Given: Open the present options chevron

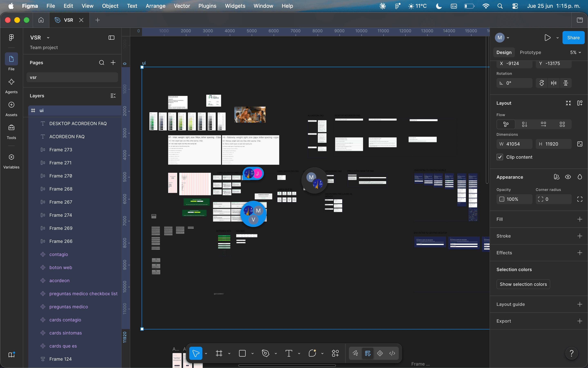Looking at the screenshot, I should (x=558, y=38).
